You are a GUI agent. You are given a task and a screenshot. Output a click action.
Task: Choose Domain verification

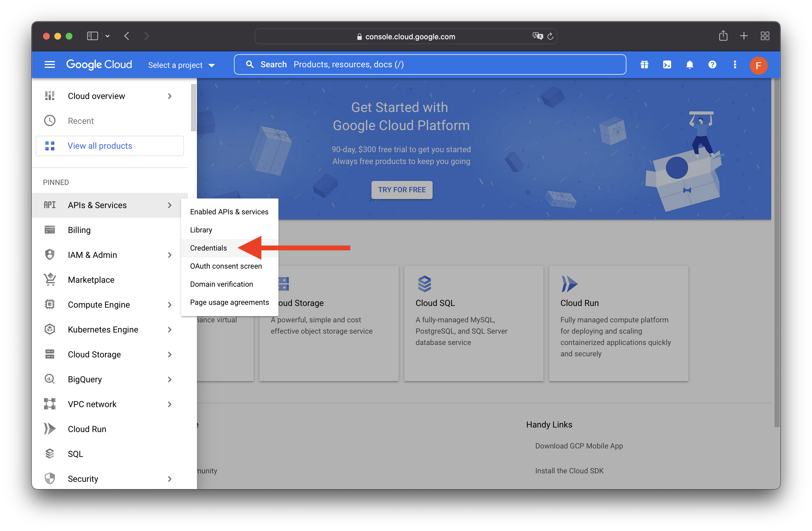pos(229,284)
